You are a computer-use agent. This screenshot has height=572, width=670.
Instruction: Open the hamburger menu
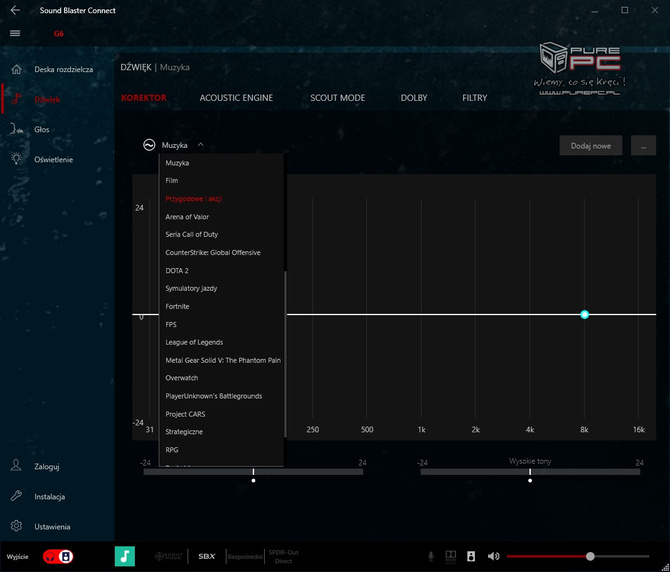point(15,33)
